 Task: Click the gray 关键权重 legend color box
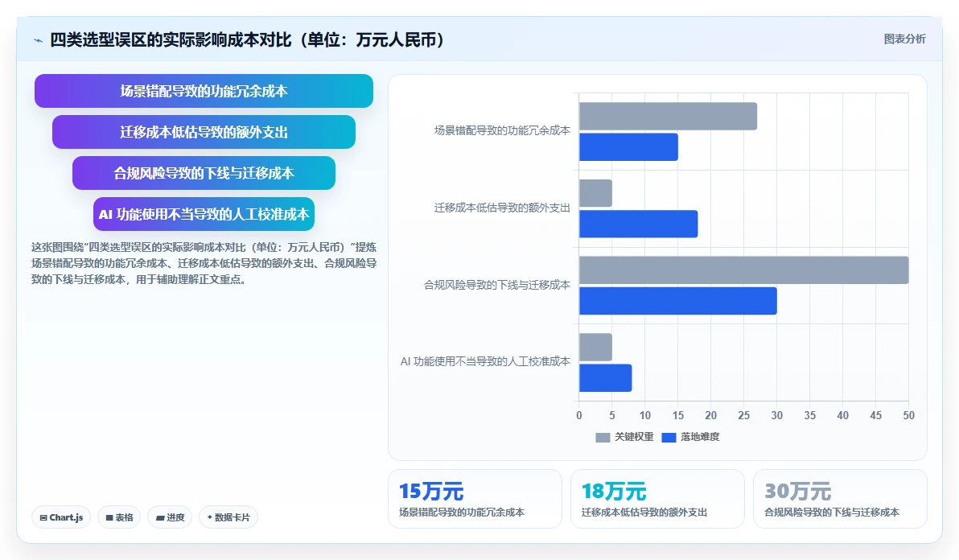[x=603, y=437]
